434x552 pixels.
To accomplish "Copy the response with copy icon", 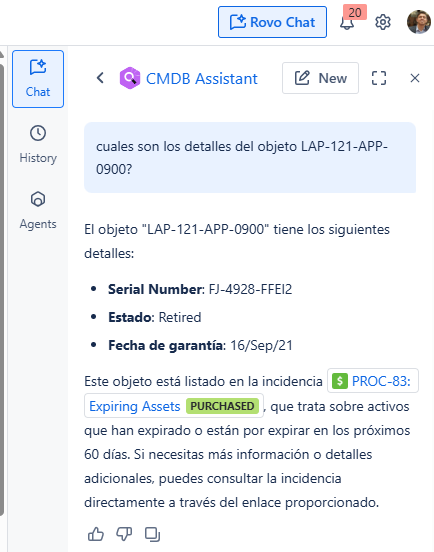I will pyautogui.click(x=152, y=534).
